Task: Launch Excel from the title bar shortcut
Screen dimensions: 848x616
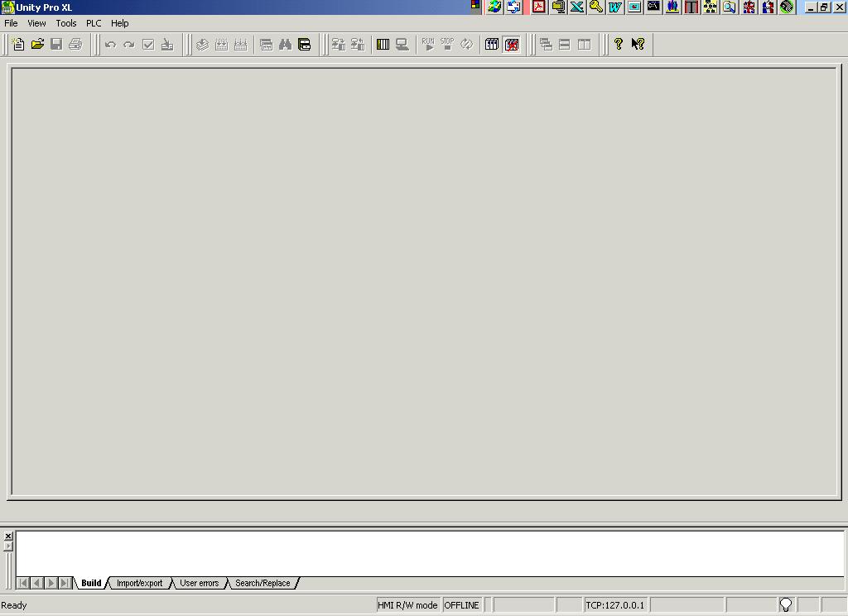Action: point(576,7)
